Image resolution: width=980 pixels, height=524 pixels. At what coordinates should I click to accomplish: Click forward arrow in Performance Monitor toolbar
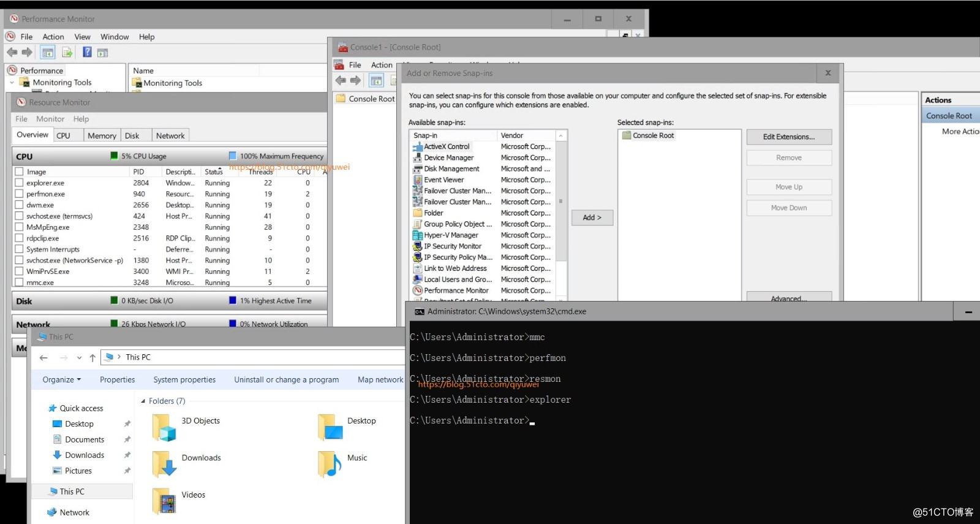(27, 53)
